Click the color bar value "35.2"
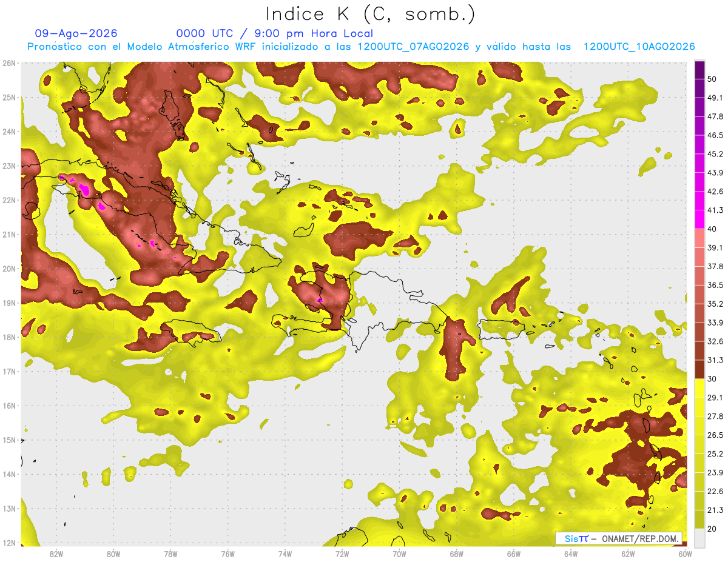This screenshot has width=728, height=562. click(x=715, y=304)
